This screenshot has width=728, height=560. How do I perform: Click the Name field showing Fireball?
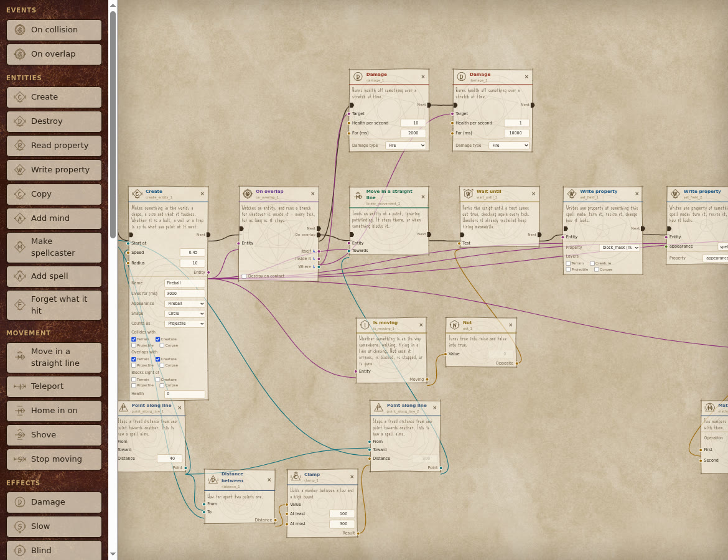pos(185,283)
